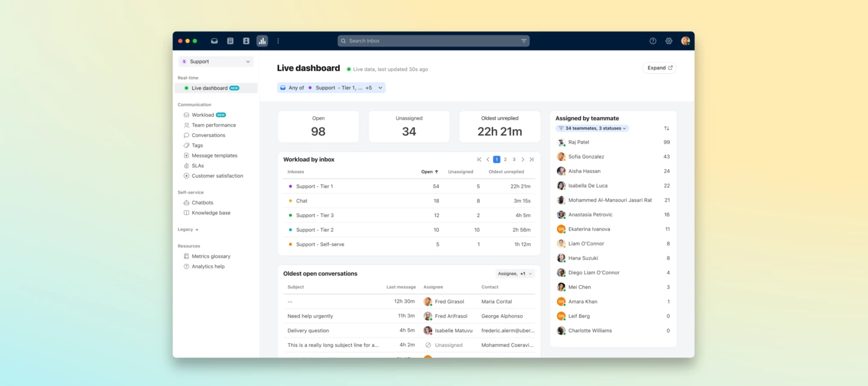The width and height of the screenshot is (868, 386).
Task: Go to next page of Workload by inbox
Action: (x=523, y=160)
